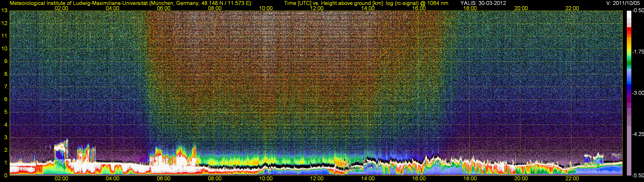Click the 2 km height axis label
This screenshot has height=182, width=644.
(6, 150)
